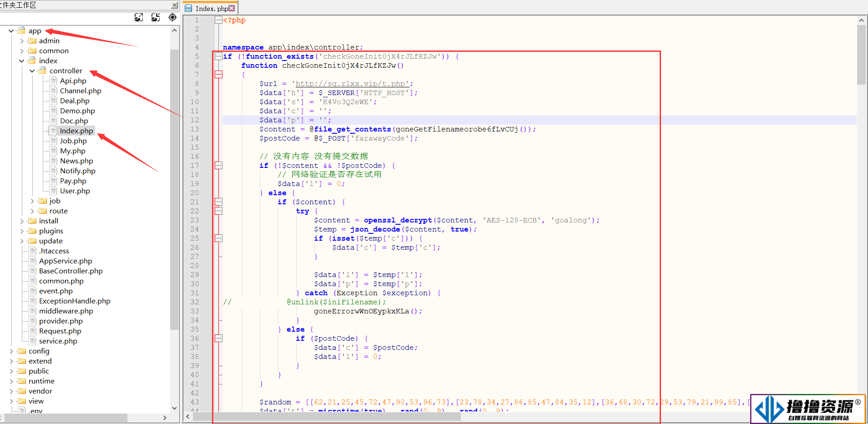
Task: Switch to the Index.php tab
Action: (210, 8)
